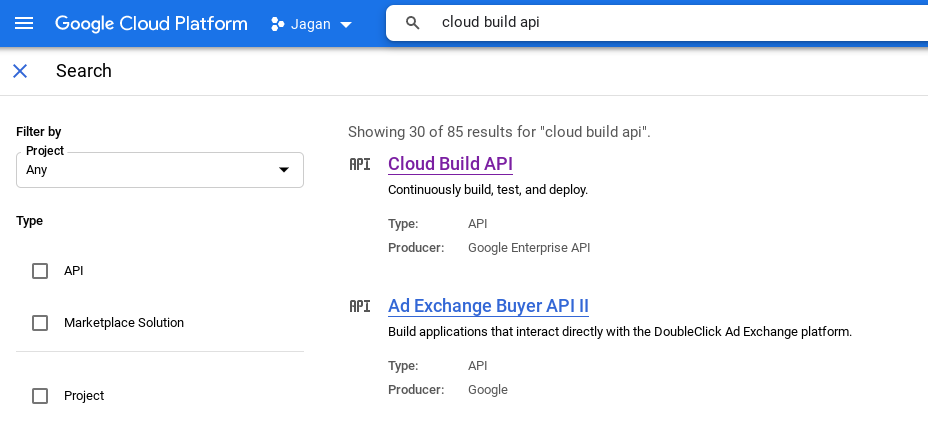Open the Project filter combo box showing Any
928x436 pixels.
tap(150, 170)
